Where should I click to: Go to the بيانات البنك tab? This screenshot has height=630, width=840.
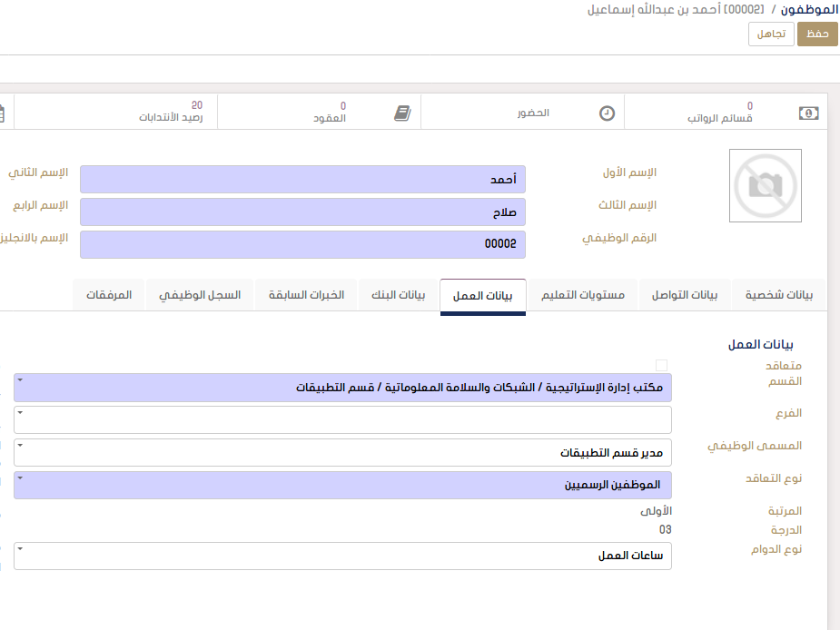pyautogui.click(x=399, y=296)
